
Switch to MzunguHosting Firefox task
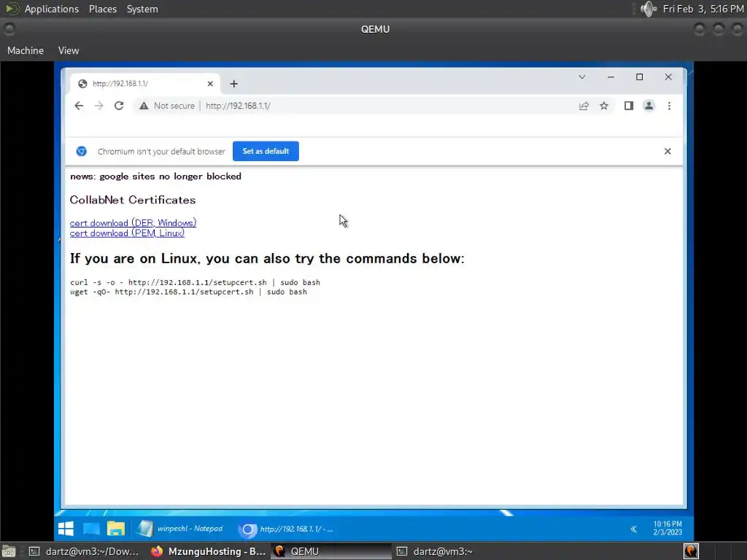(208, 551)
